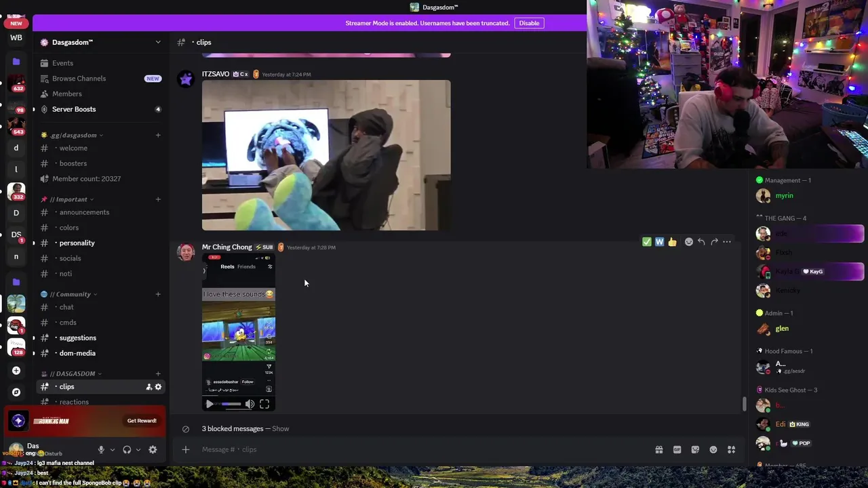Open ITZSAVO's profile name

[216, 74]
